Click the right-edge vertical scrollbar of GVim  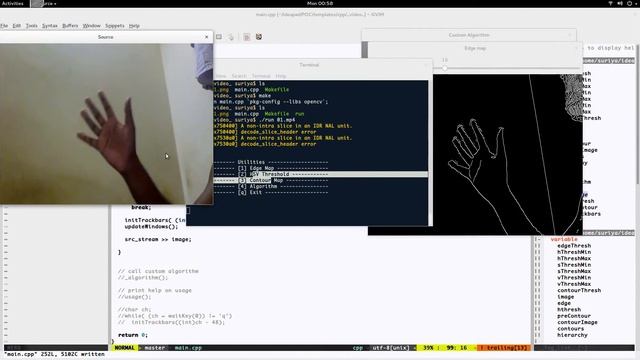(638, 114)
